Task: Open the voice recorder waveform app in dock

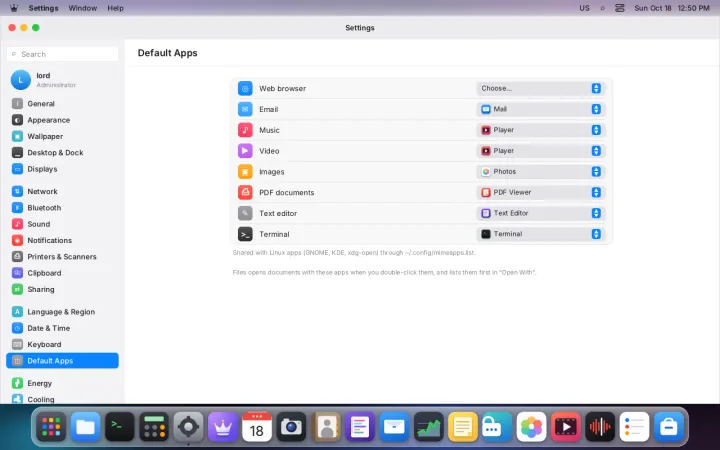Action: coord(600,427)
